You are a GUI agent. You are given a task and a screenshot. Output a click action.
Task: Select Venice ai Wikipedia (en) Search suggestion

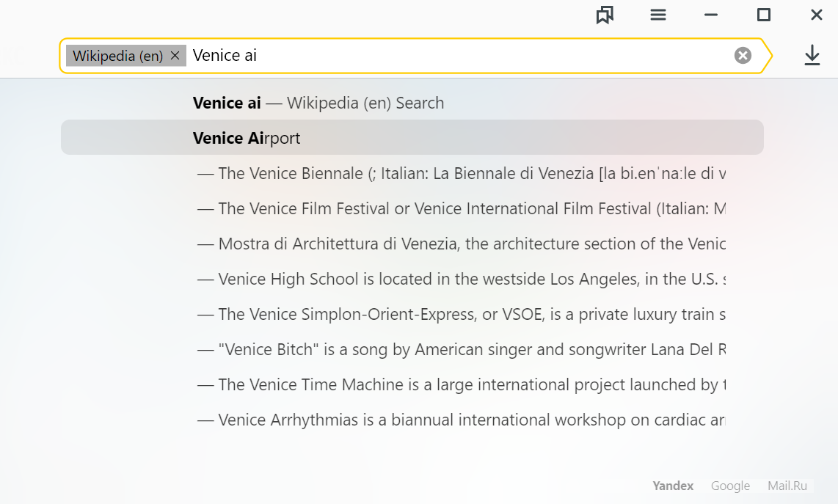point(412,103)
